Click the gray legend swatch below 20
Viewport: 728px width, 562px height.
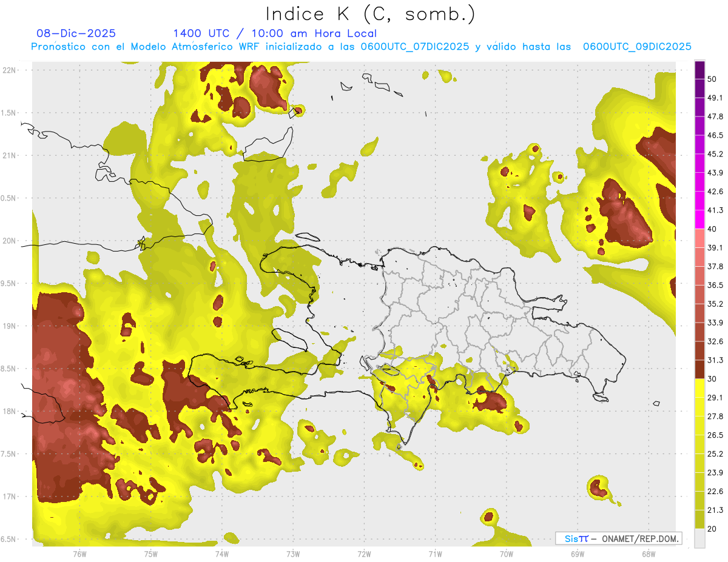pos(699,538)
